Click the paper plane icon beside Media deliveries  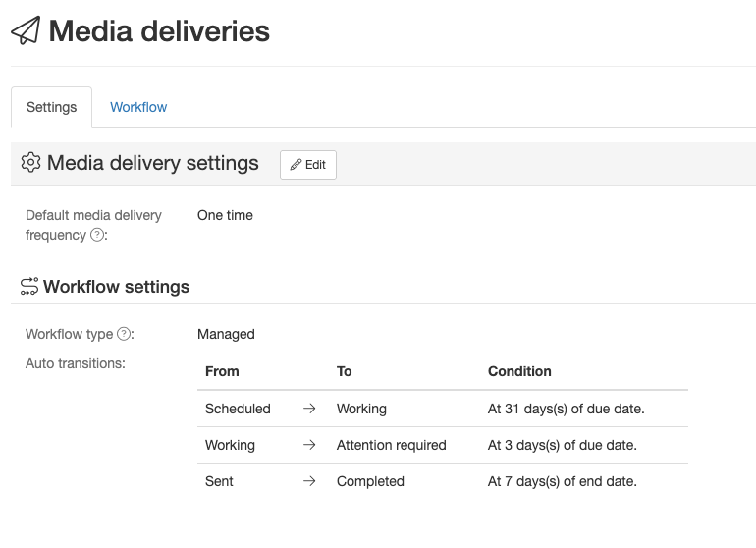[26, 31]
